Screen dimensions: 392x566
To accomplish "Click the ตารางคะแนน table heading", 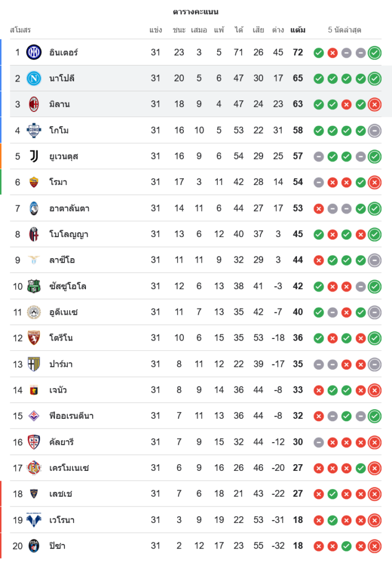I will (196, 11).
